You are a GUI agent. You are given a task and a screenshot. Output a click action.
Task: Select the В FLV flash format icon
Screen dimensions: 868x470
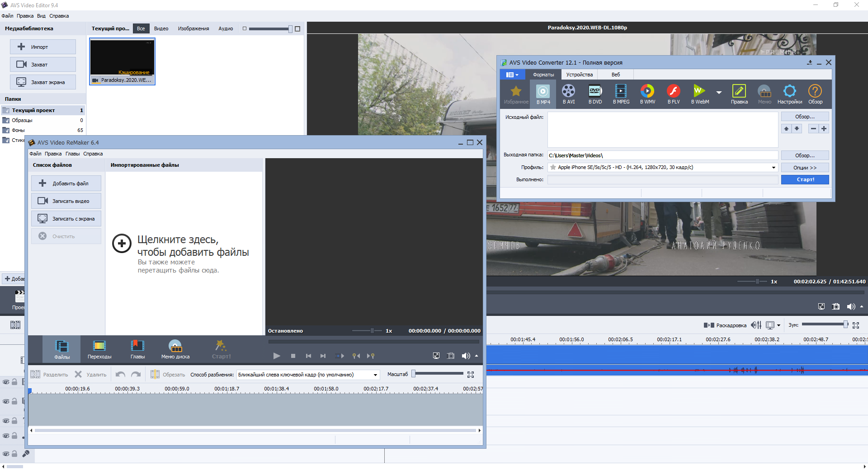tap(674, 94)
